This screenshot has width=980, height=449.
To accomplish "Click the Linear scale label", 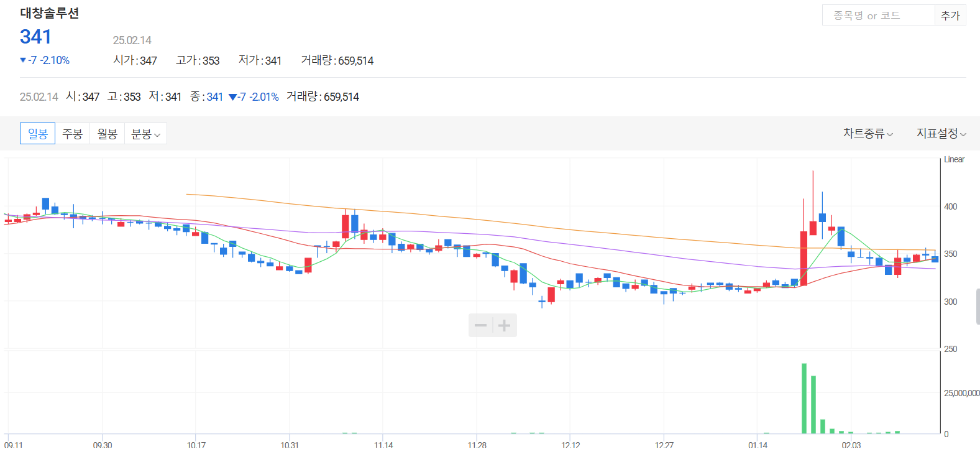I will pyautogui.click(x=954, y=160).
